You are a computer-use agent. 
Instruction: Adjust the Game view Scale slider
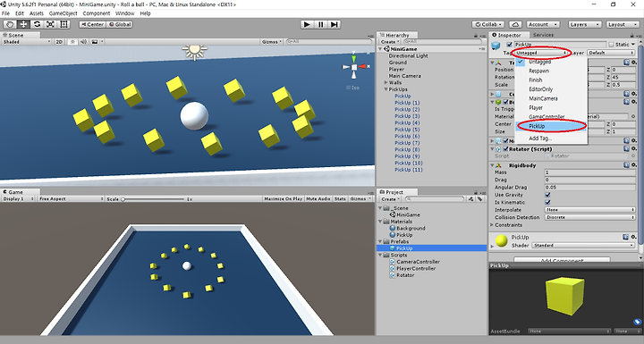pyautogui.click(x=153, y=198)
